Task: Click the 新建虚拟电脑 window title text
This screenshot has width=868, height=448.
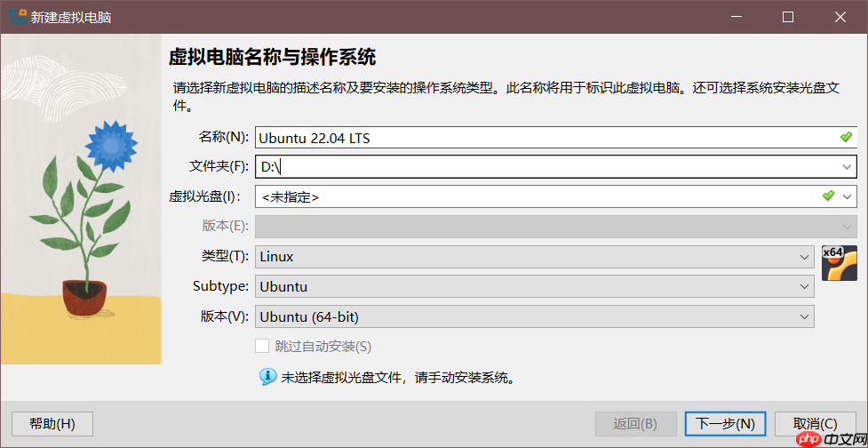Action: click(71, 17)
